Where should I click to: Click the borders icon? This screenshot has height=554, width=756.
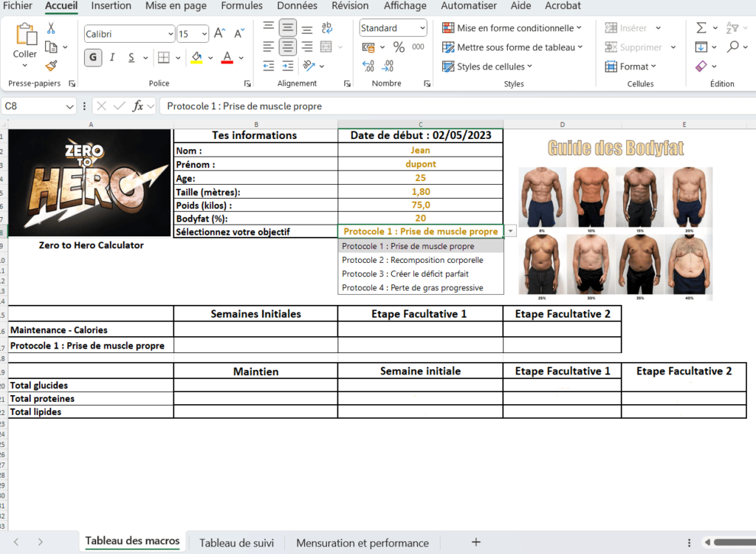164,58
